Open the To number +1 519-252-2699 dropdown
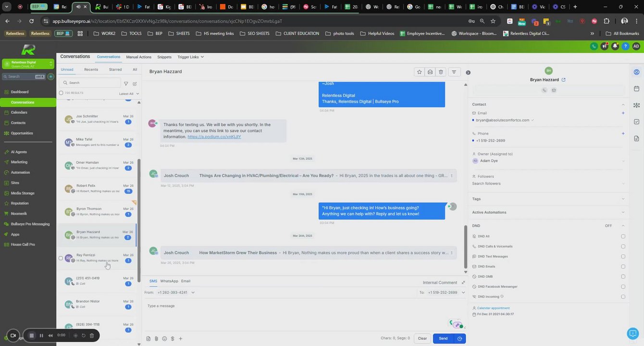644x346 pixels. (x=446, y=292)
